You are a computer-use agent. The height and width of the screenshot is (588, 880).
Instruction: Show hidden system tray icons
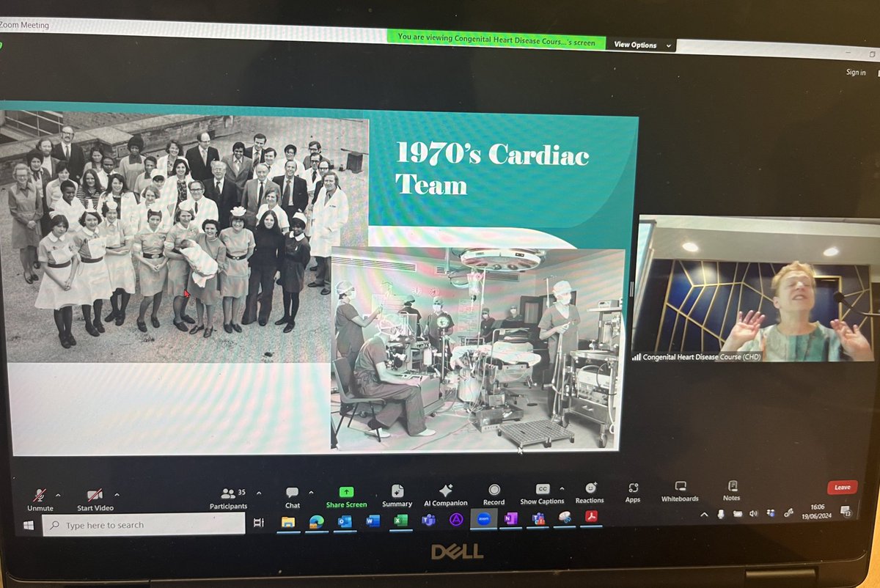click(x=705, y=515)
